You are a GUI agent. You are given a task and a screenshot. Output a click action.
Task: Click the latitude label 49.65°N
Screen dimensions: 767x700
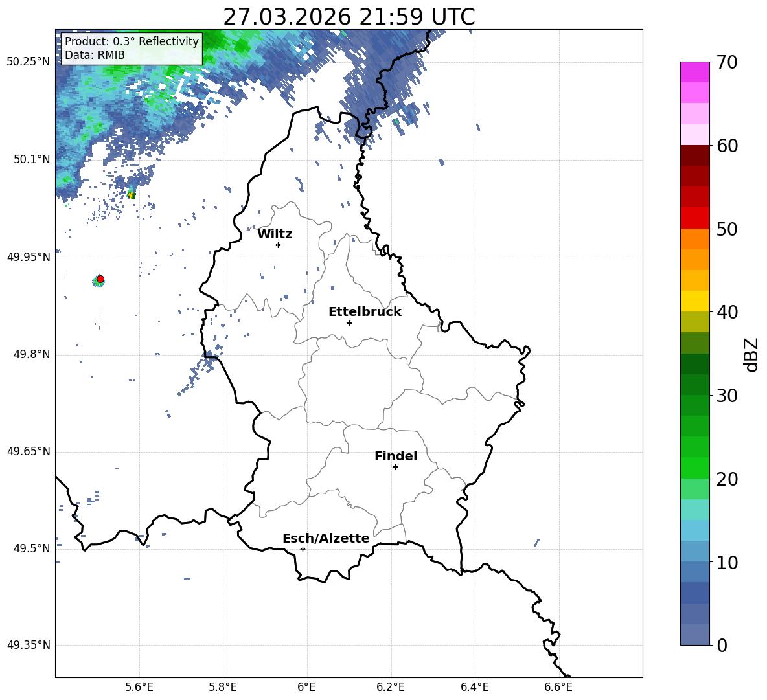pos(29,451)
